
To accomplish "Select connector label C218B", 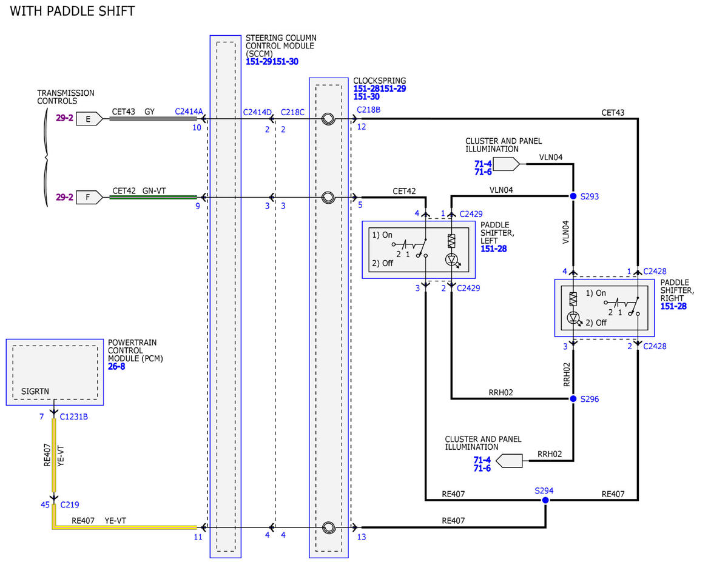I will coord(368,110).
